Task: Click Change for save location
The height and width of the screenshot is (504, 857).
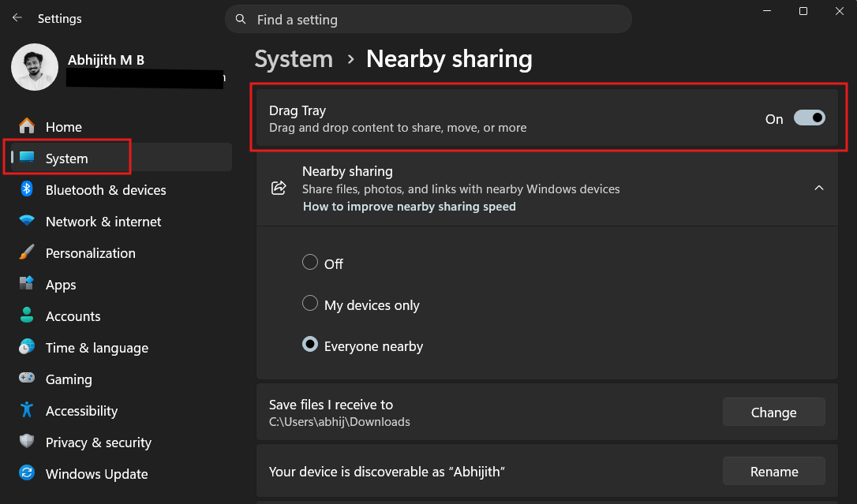Action: click(773, 412)
